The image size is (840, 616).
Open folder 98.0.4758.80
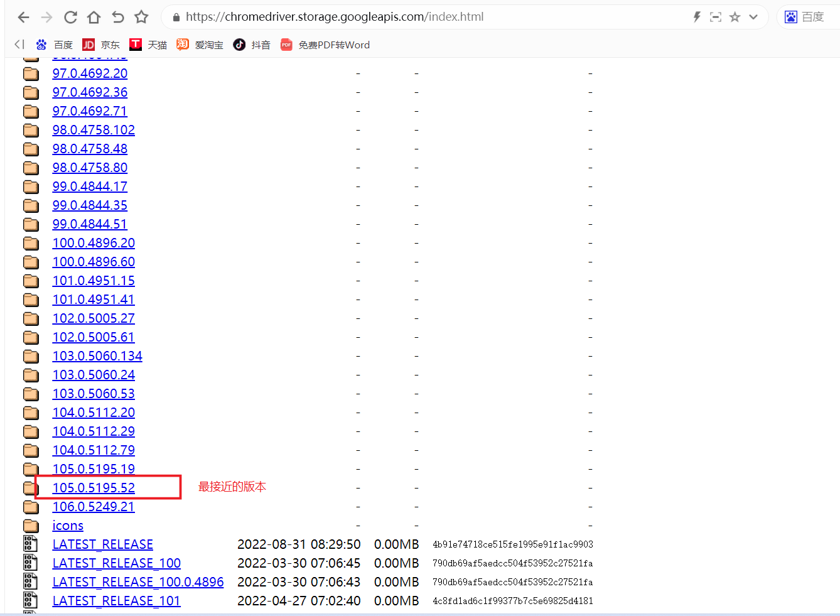pyautogui.click(x=90, y=168)
